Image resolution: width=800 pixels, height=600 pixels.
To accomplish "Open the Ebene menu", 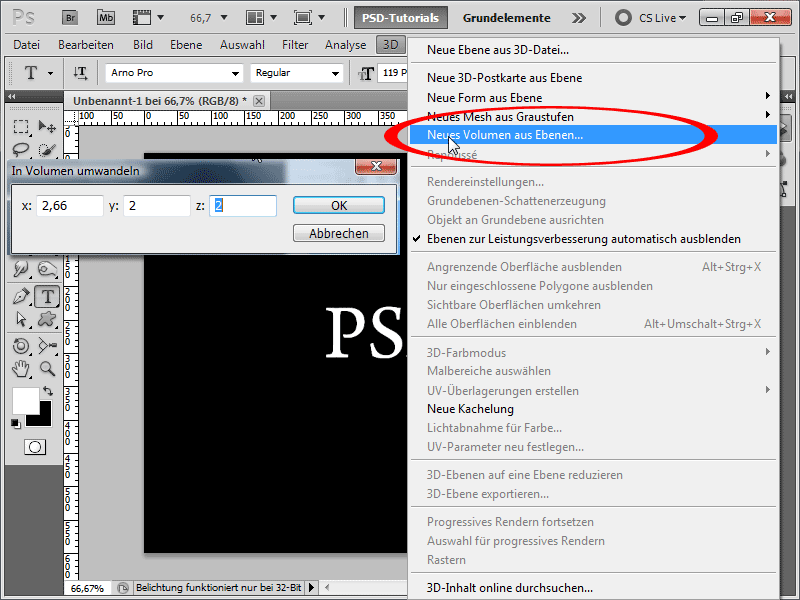I will pyautogui.click(x=186, y=45).
